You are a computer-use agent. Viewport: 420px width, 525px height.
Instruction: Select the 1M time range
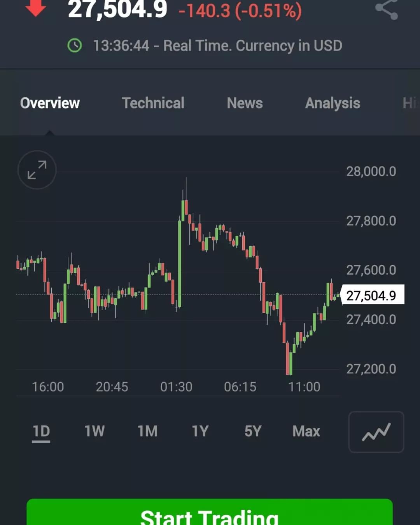[147, 431]
